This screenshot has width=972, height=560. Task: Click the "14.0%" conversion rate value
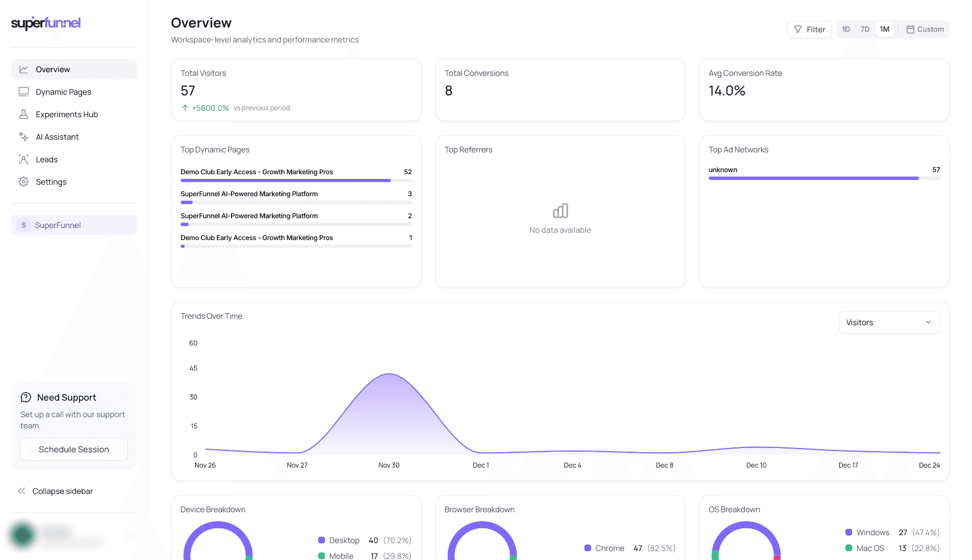[x=727, y=91]
